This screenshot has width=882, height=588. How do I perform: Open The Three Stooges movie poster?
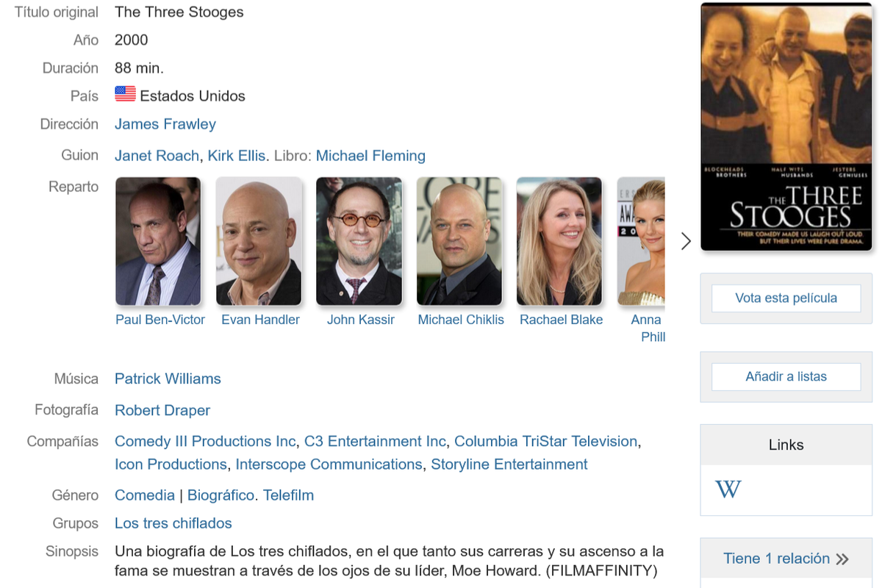coord(787,126)
